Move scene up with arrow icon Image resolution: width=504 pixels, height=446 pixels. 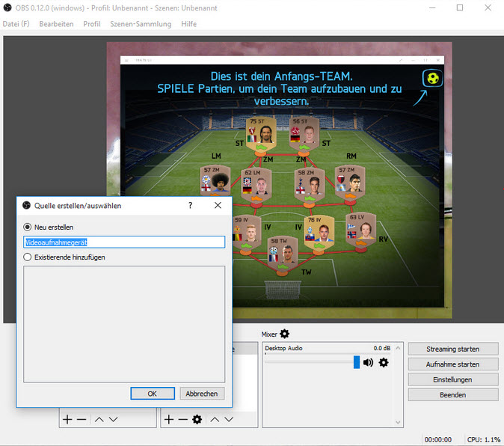[99, 419]
